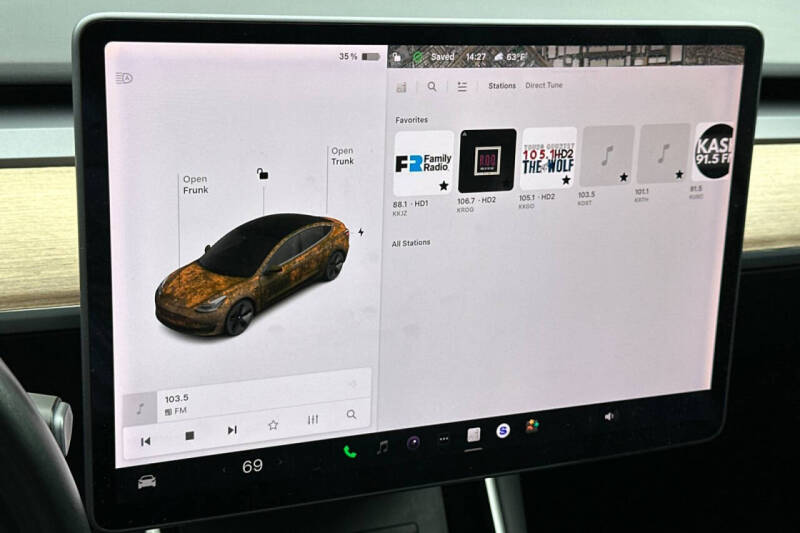Open the 63°F weather indicator
This screenshot has height=533, width=800.
(x=510, y=57)
